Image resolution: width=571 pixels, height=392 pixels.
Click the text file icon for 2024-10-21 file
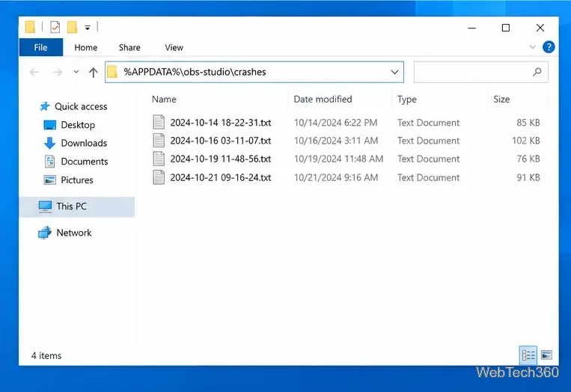[159, 177]
